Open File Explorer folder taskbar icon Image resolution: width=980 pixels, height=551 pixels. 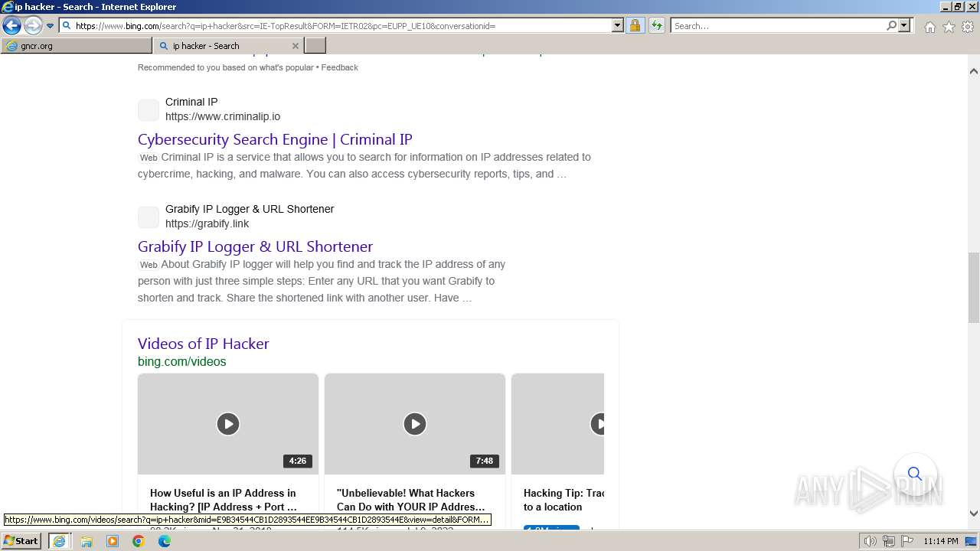pyautogui.click(x=87, y=541)
